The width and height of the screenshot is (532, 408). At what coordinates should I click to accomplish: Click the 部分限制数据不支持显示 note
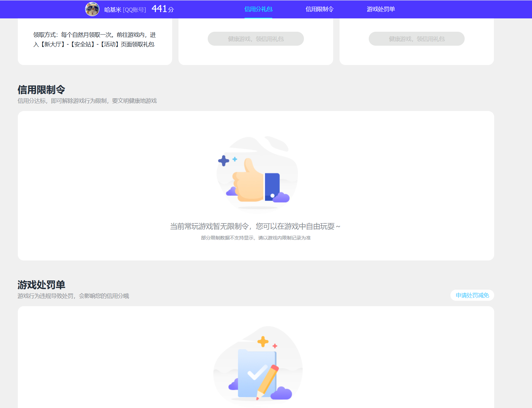tap(256, 238)
